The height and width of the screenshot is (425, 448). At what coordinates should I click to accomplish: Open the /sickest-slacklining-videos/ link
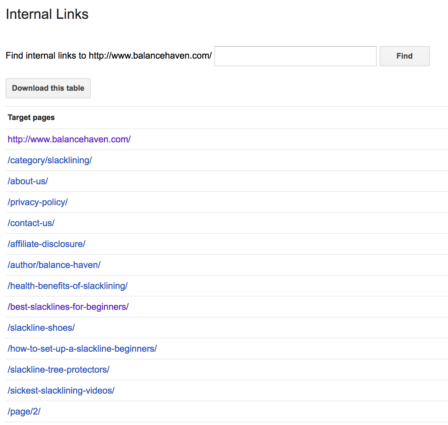click(x=61, y=391)
